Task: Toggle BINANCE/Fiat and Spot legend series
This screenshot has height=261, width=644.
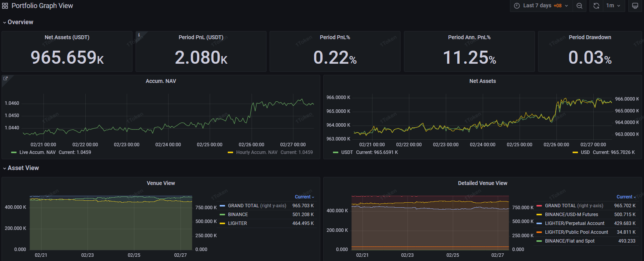Action: tap(570, 241)
